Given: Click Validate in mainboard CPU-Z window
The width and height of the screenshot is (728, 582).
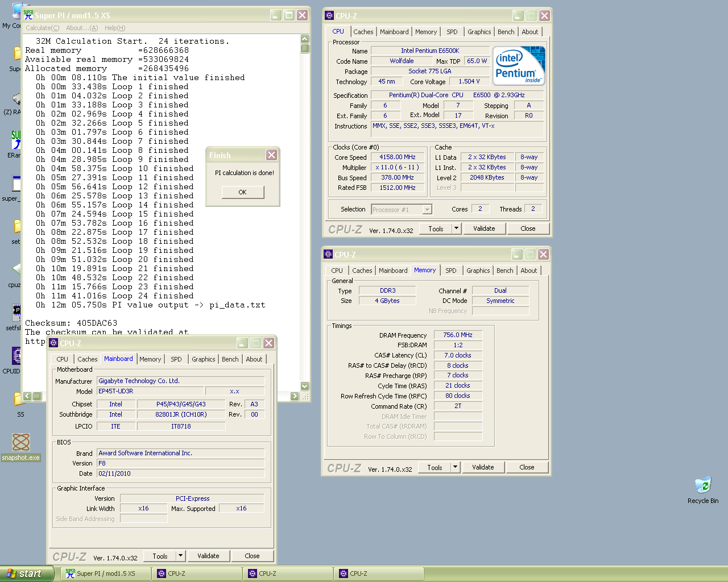Looking at the screenshot, I should (x=208, y=556).
